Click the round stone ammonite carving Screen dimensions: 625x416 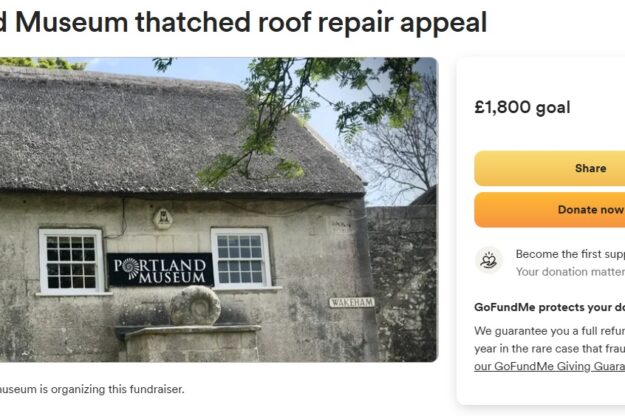(x=194, y=306)
